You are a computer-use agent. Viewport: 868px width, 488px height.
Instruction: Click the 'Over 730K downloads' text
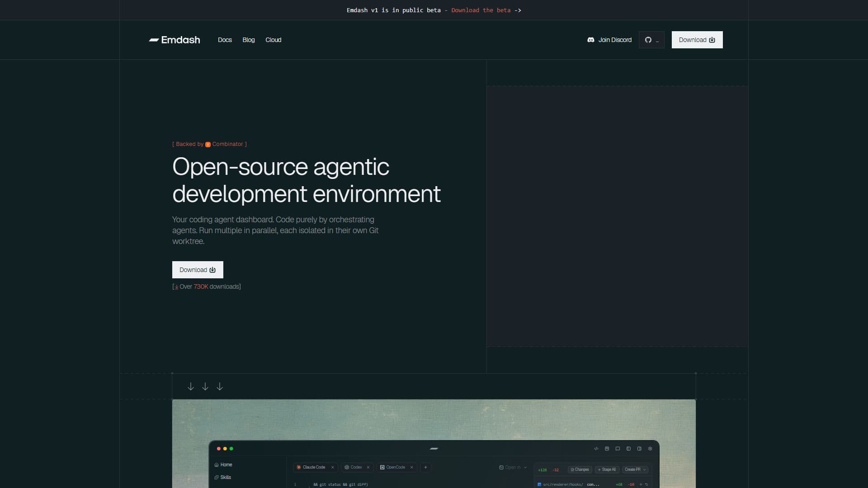point(207,286)
